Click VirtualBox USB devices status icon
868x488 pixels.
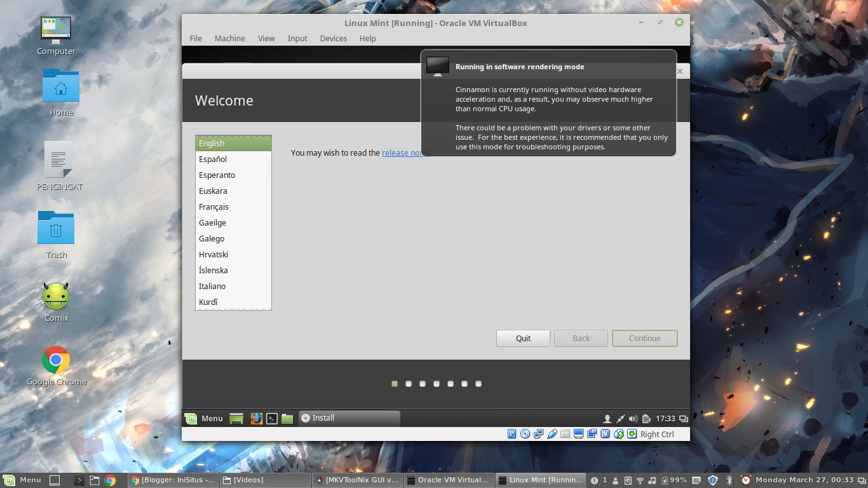coord(552,434)
